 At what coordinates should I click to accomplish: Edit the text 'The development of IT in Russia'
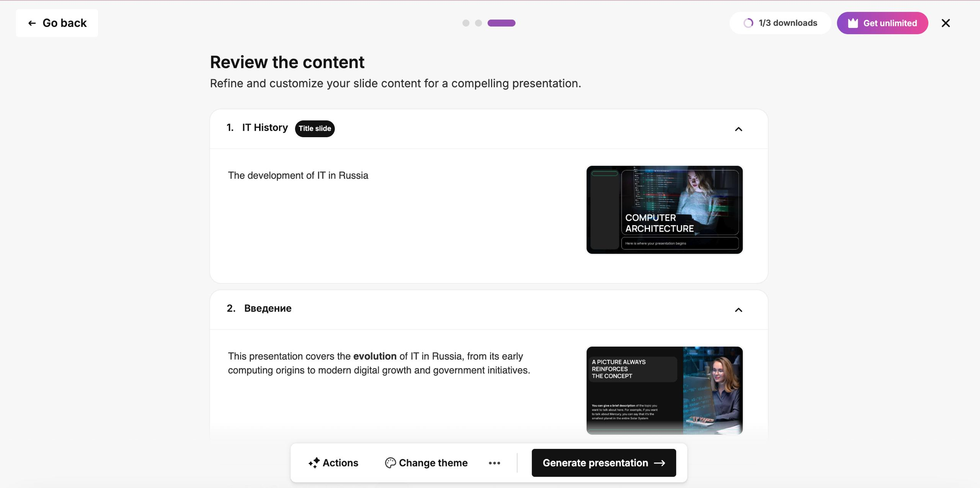click(298, 175)
